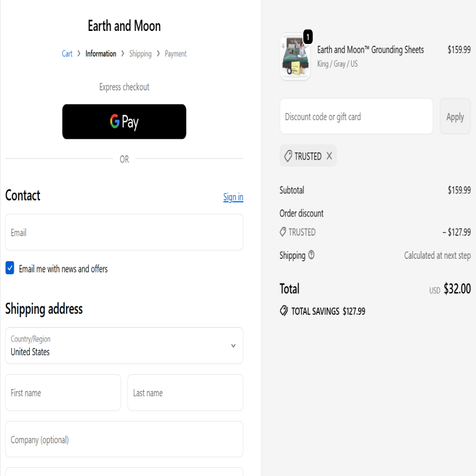Click the order discount TRUSTED tag icon
476x476 pixels.
coord(283,232)
